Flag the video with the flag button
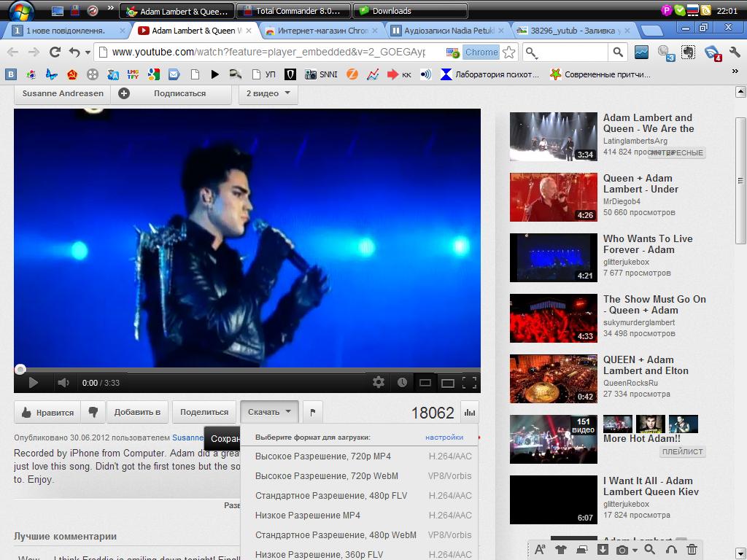Screen dimensions: 747x560 (312, 412)
